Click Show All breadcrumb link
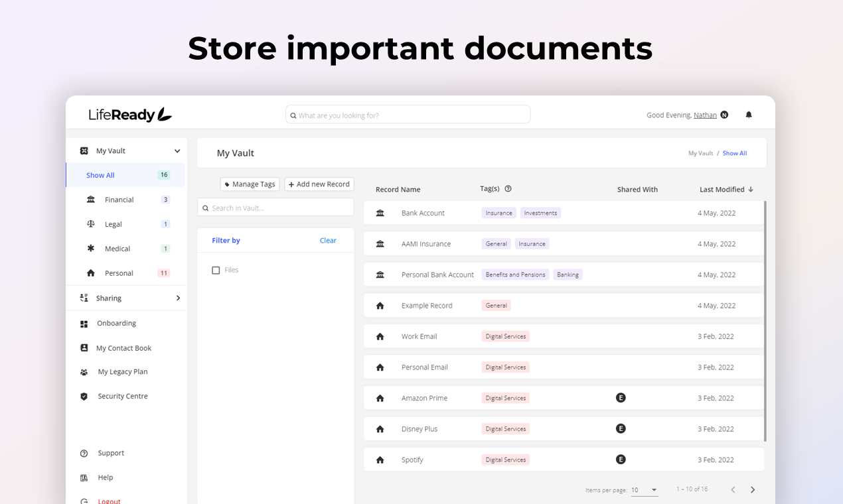 pos(735,153)
